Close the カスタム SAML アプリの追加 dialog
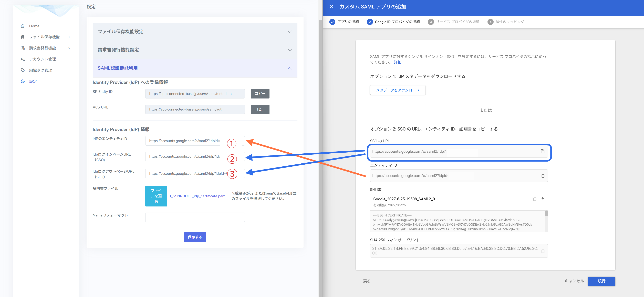The height and width of the screenshot is (297, 644). (331, 7)
